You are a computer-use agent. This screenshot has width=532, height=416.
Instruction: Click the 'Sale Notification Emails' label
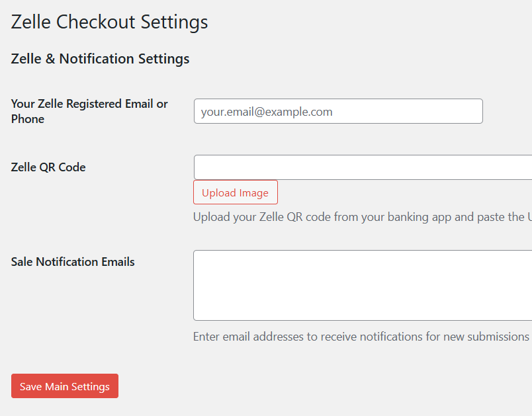pos(73,262)
